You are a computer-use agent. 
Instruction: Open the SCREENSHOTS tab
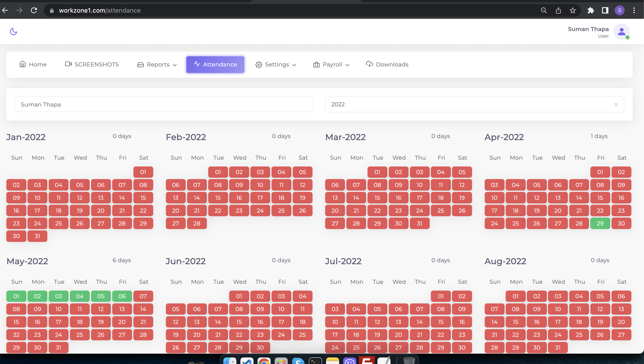pos(92,64)
